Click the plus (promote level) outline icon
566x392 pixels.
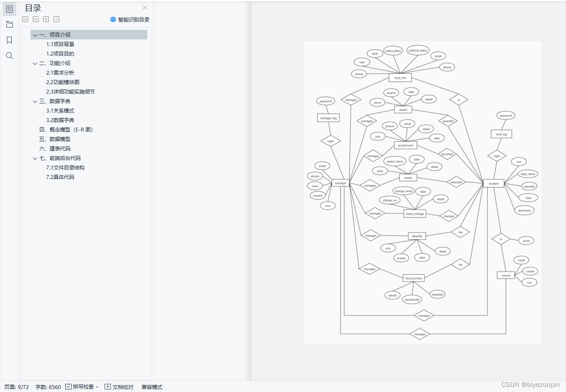click(46, 19)
